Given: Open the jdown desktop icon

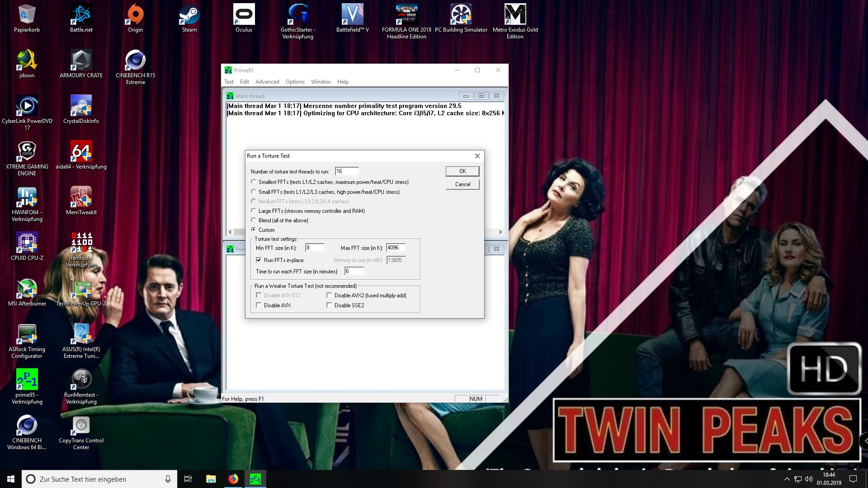Looking at the screenshot, I should [x=27, y=60].
